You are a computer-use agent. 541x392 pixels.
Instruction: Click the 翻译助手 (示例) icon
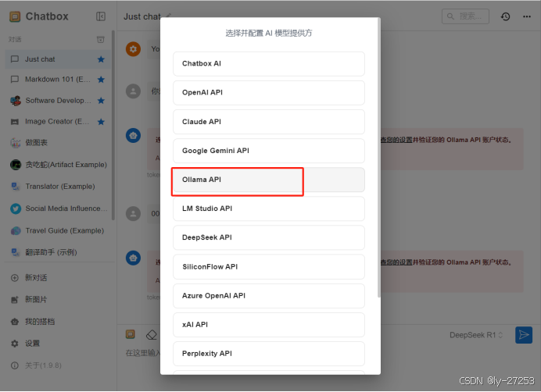click(x=15, y=252)
